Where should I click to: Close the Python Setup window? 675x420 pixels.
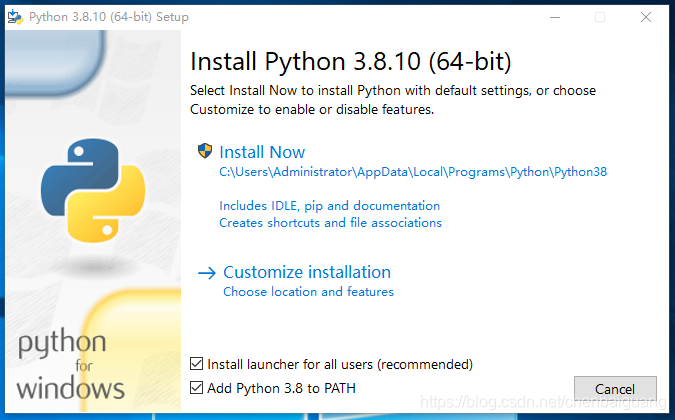coord(646,17)
